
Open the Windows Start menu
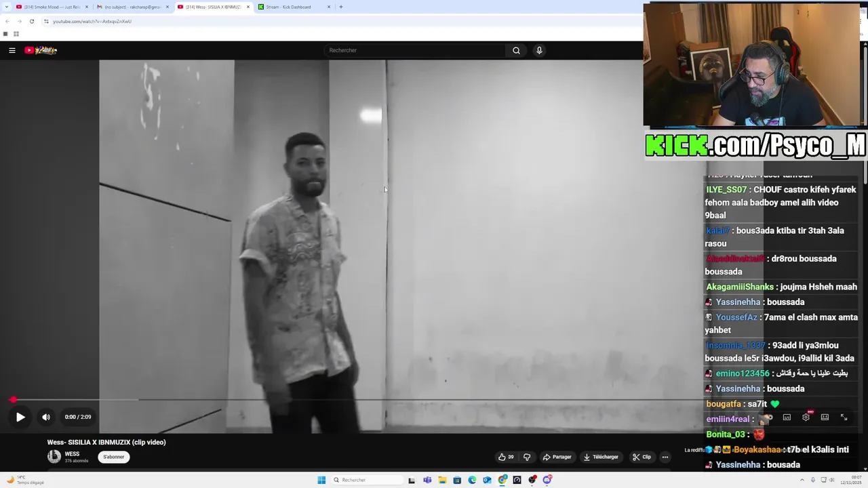pos(321,480)
